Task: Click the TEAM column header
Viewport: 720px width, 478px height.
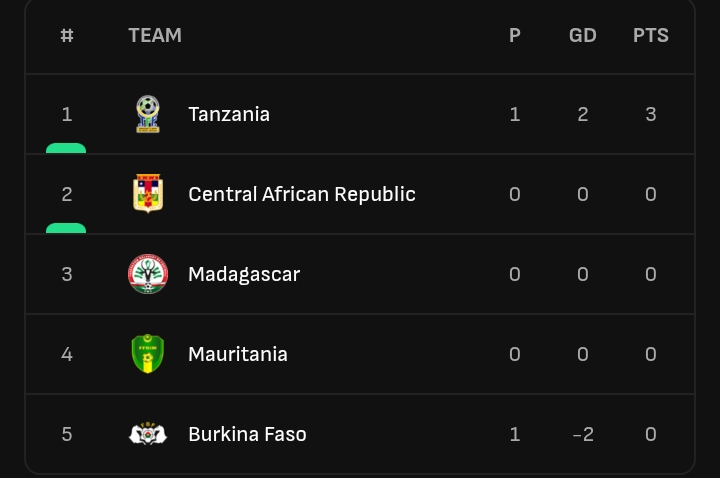Action: [x=155, y=35]
